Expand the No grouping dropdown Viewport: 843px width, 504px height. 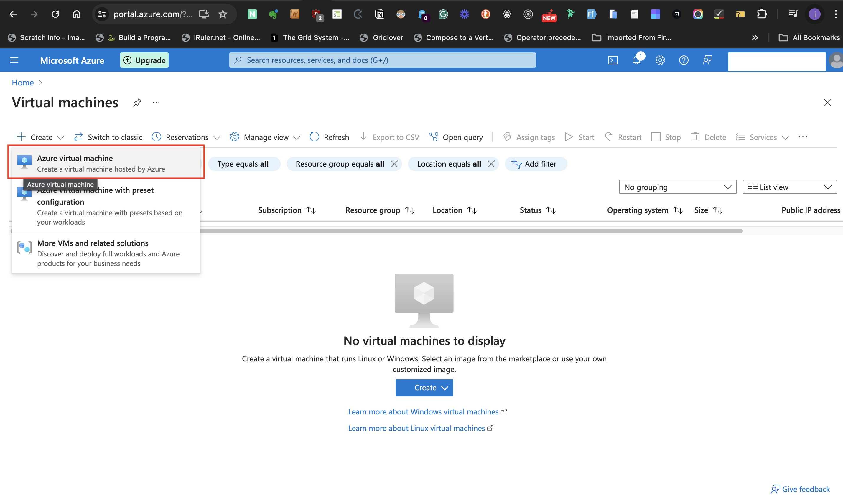(x=677, y=187)
